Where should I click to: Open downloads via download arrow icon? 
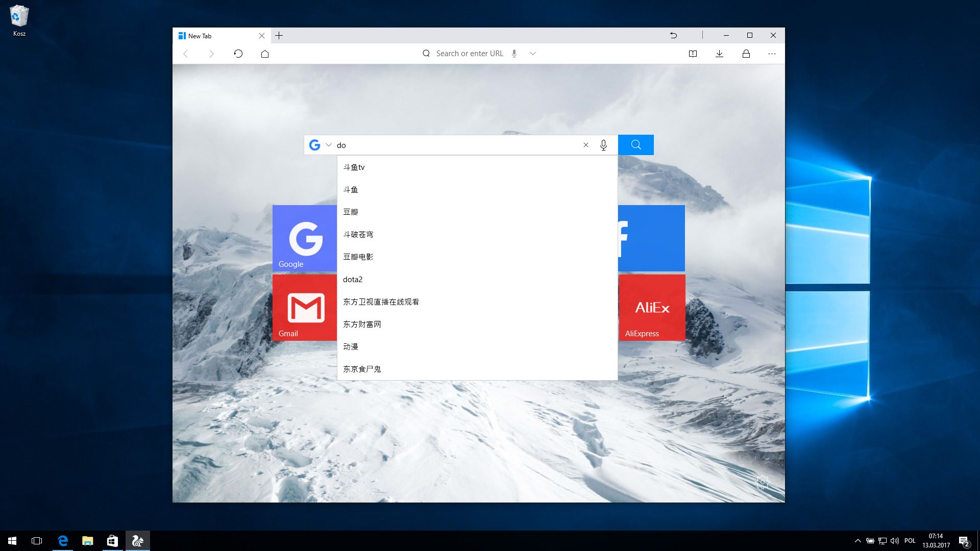(719, 54)
